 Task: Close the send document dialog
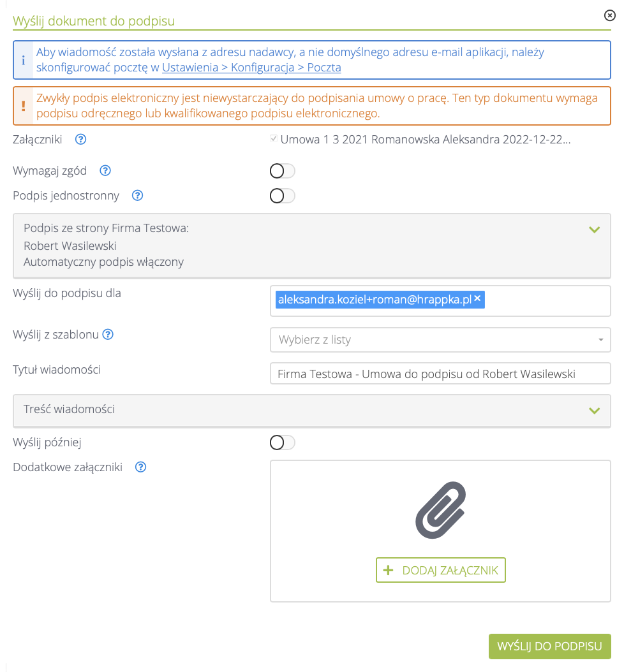609,16
